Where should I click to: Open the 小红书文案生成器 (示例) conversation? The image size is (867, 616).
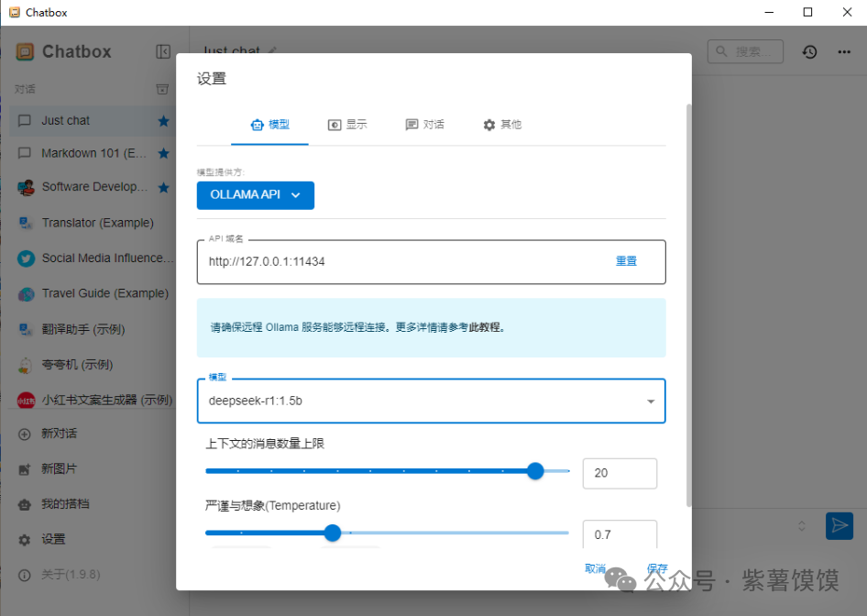pos(92,400)
